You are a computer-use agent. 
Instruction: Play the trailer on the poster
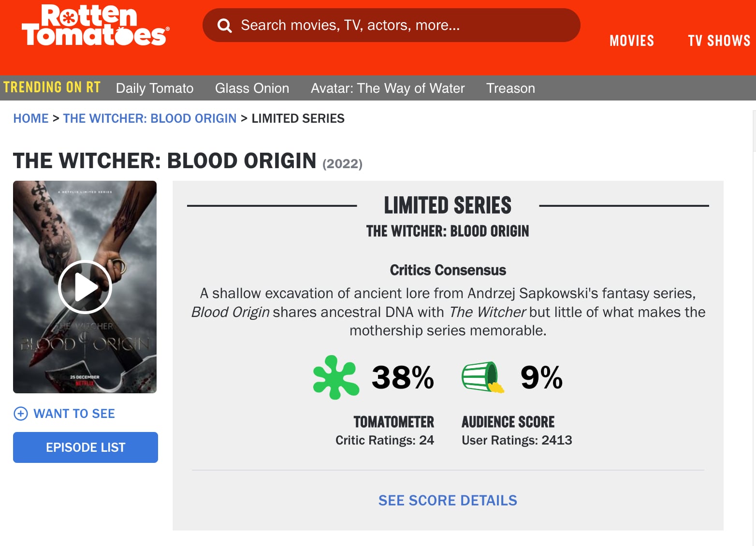click(85, 287)
